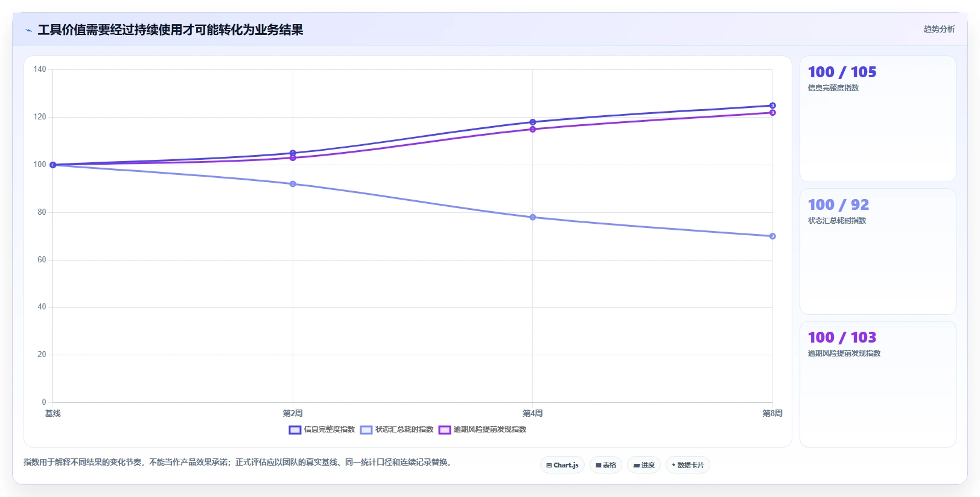This screenshot has width=980, height=497.
Task: Click the 60 y-axis tick label
Action: [x=42, y=260]
